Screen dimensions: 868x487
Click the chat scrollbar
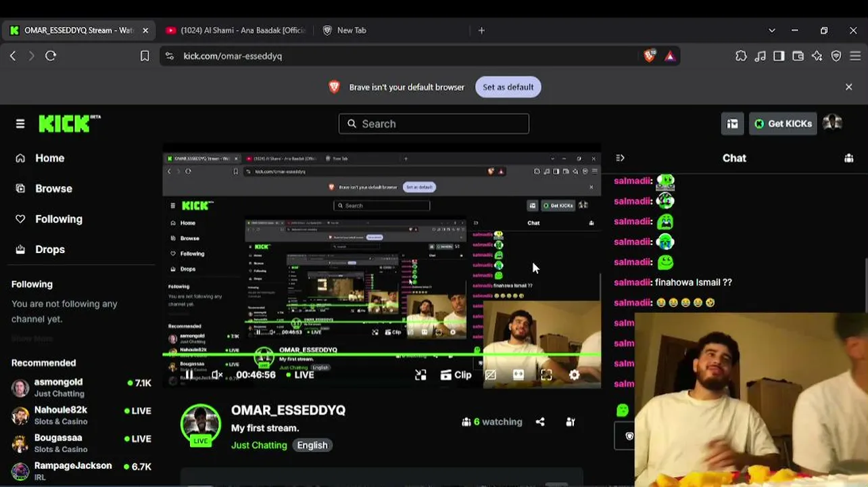(x=865, y=284)
